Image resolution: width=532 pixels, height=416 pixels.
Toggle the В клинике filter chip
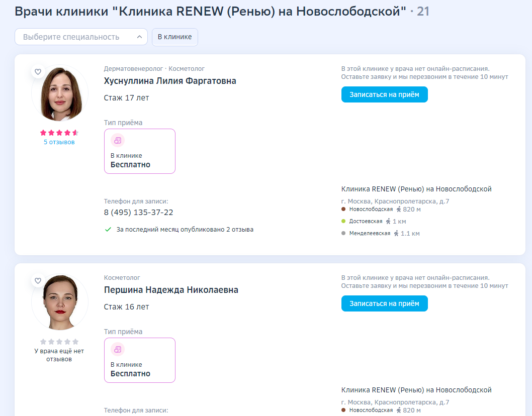click(174, 37)
